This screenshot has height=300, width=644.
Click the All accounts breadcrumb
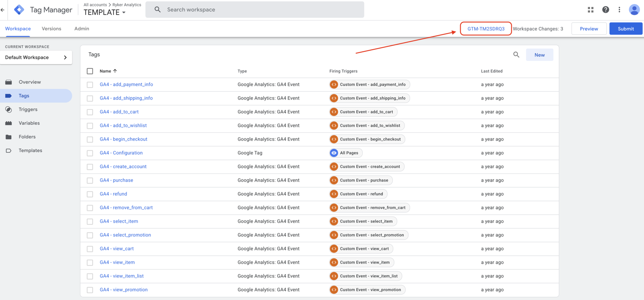[x=95, y=5]
